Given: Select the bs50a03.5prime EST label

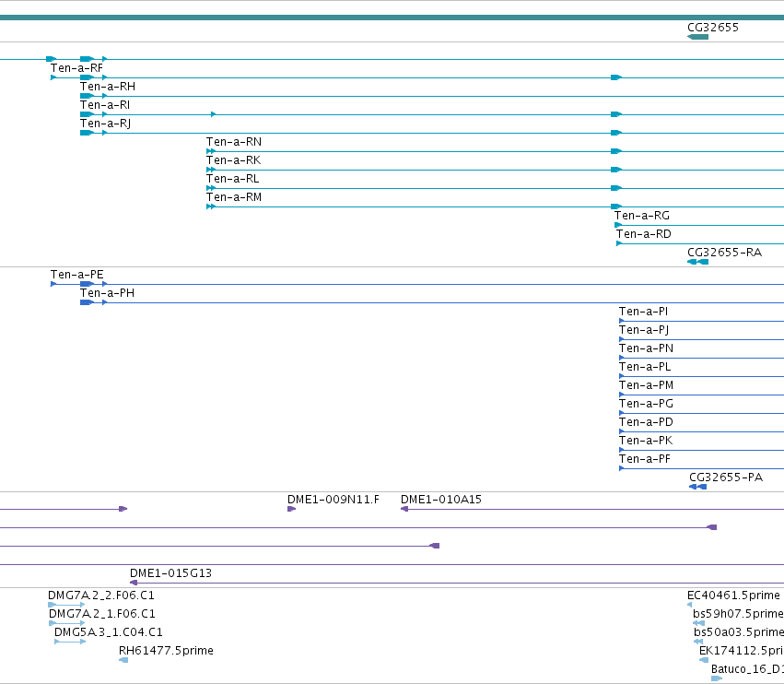Looking at the screenshot, I should pyautogui.click(x=739, y=632).
